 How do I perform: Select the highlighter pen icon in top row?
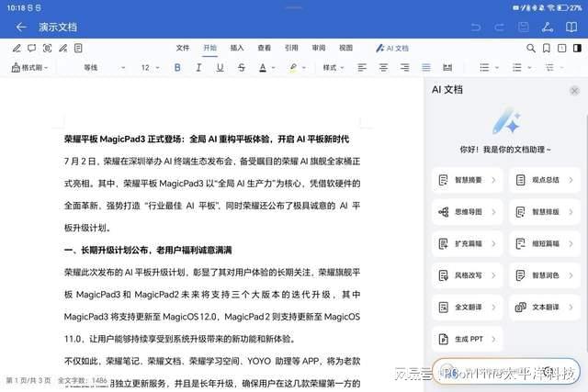(63, 48)
